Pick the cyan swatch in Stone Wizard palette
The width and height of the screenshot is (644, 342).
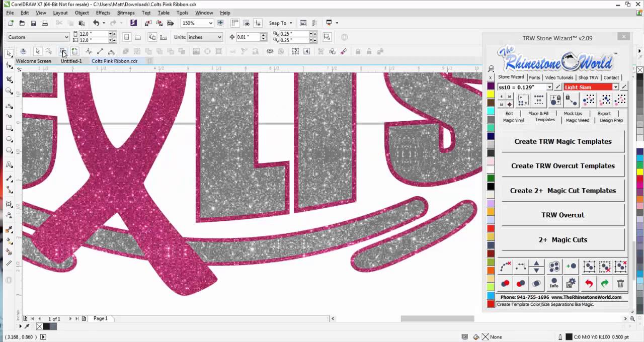click(491, 111)
